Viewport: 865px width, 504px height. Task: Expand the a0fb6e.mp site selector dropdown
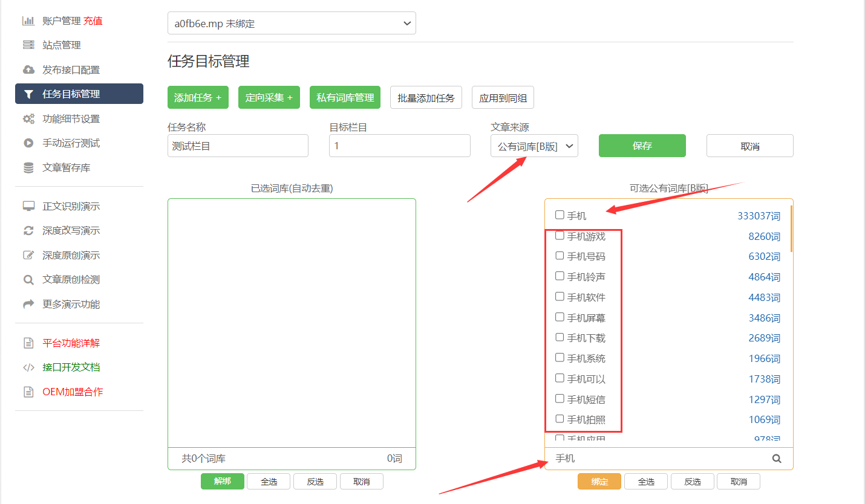292,24
